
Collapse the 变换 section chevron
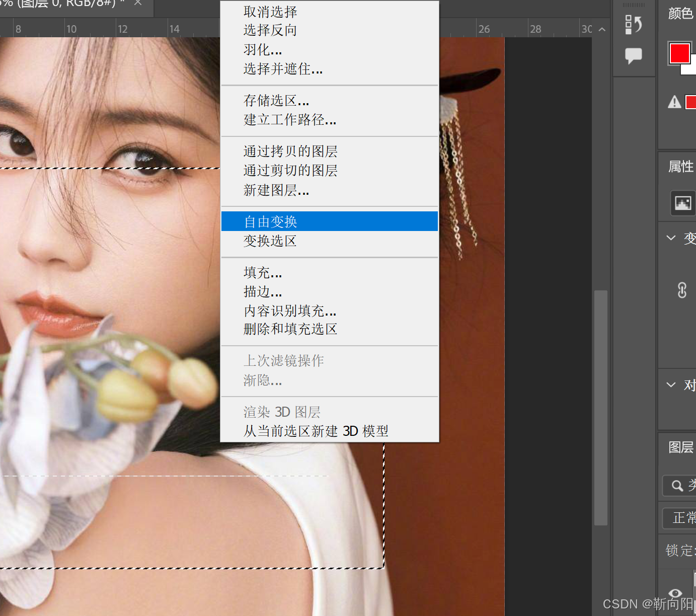[x=671, y=238]
